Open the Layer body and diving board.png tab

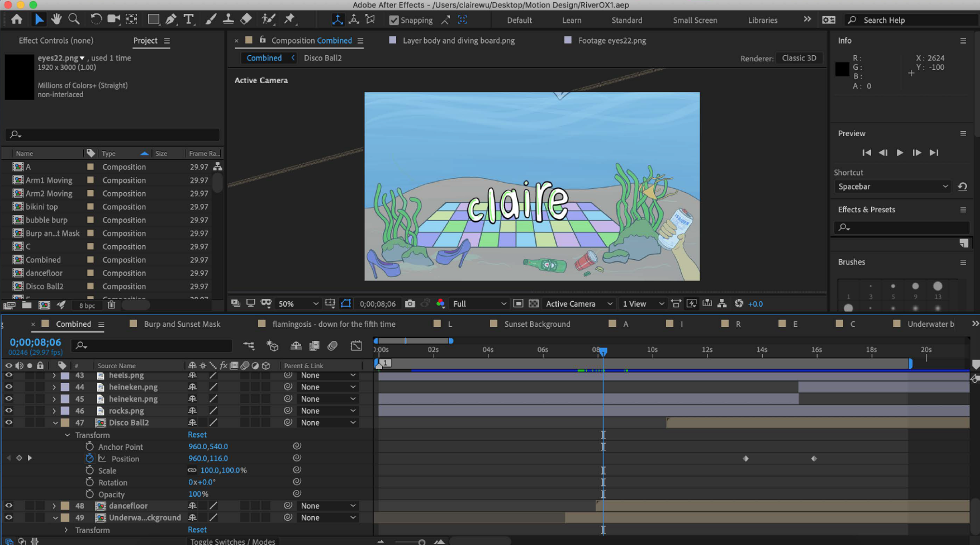(x=458, y=40)
